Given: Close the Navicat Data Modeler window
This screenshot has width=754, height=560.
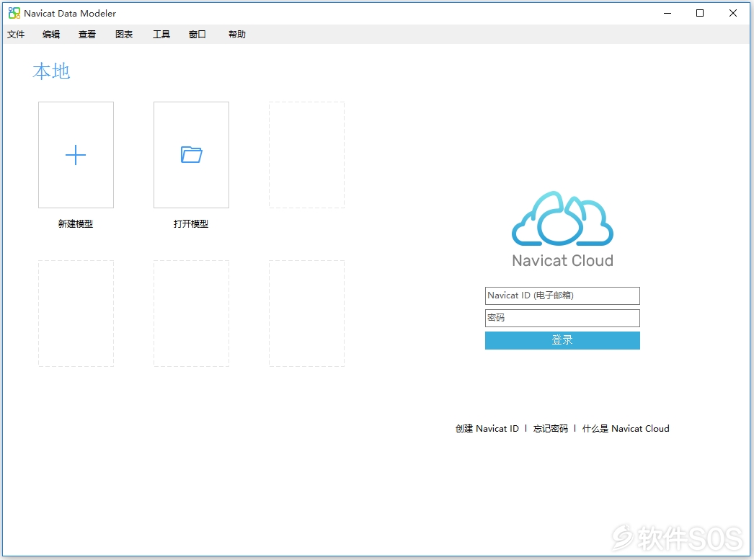Looking at the screenshot, I should (733, 13).
